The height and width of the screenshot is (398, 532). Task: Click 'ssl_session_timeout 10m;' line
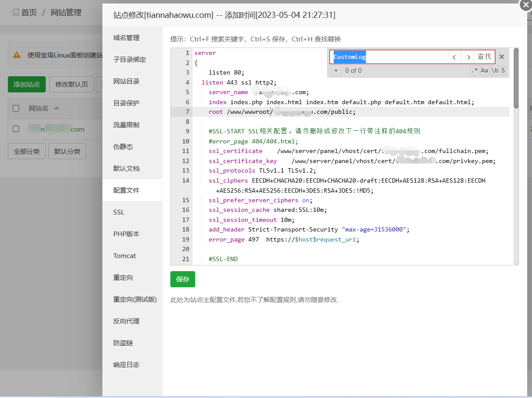pos(252,220)
